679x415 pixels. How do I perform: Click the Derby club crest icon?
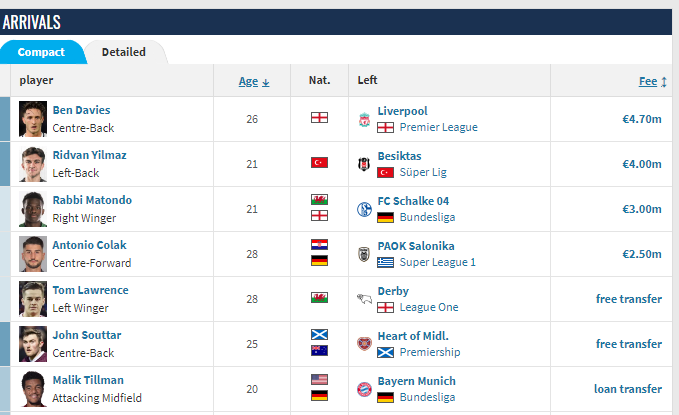(x=364, y=299)
